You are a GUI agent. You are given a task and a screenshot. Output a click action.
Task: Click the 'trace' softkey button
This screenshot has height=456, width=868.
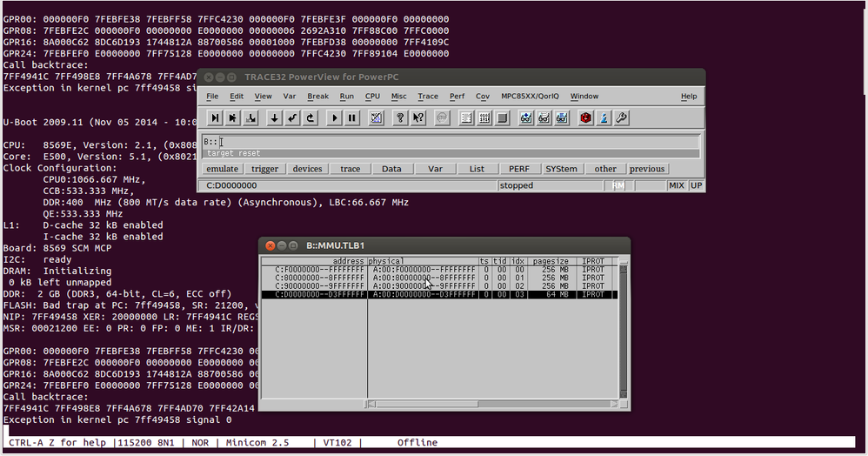(x=350, y=169)
